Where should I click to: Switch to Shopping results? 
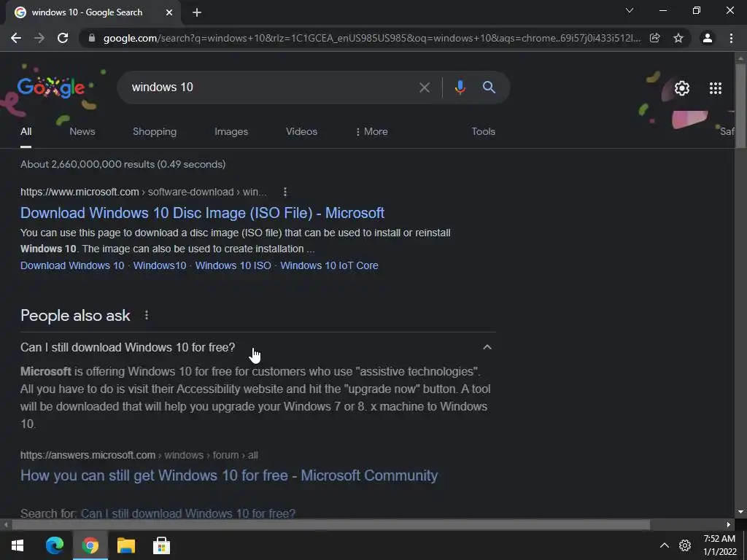(155, 131)
